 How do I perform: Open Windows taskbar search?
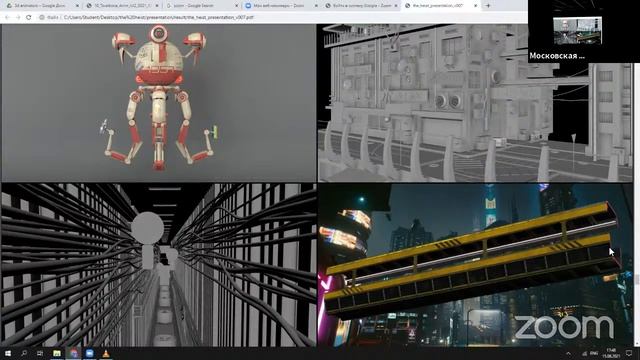pos(24,353)
